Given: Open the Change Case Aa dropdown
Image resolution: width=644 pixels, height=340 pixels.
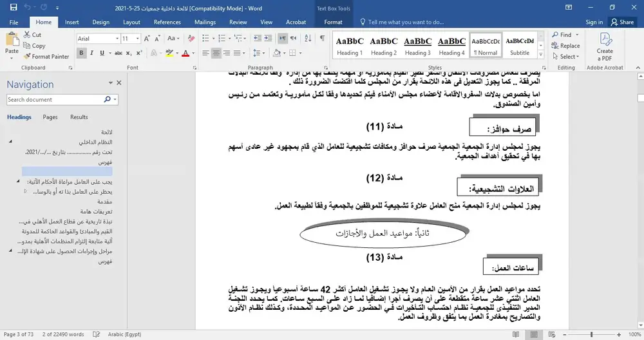Looking at the screenshot, I should [173, 39].
